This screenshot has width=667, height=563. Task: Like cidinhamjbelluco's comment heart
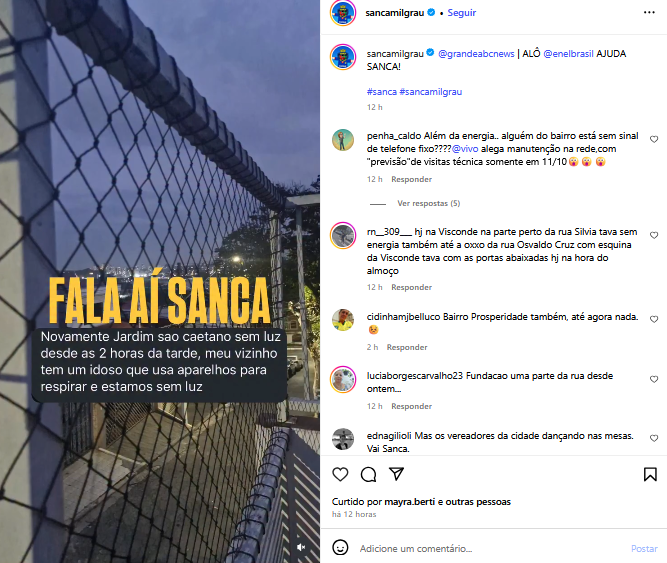(654, 319)
